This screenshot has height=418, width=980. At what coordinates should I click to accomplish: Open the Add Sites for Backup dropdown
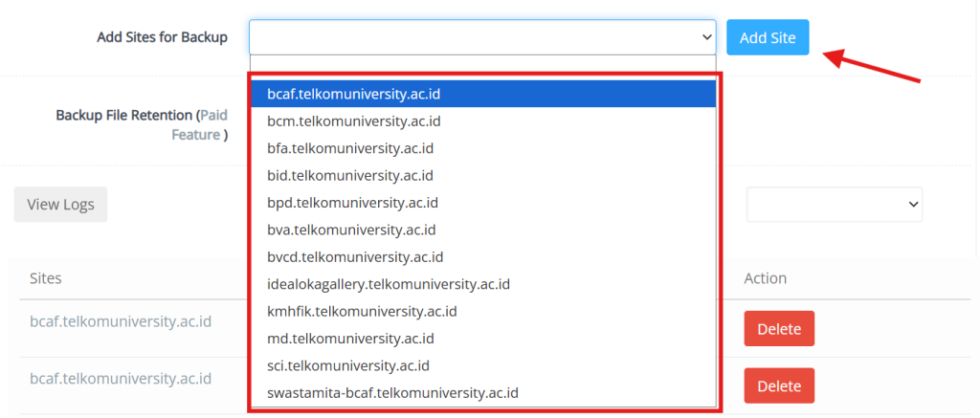click(x=482, y=37)
